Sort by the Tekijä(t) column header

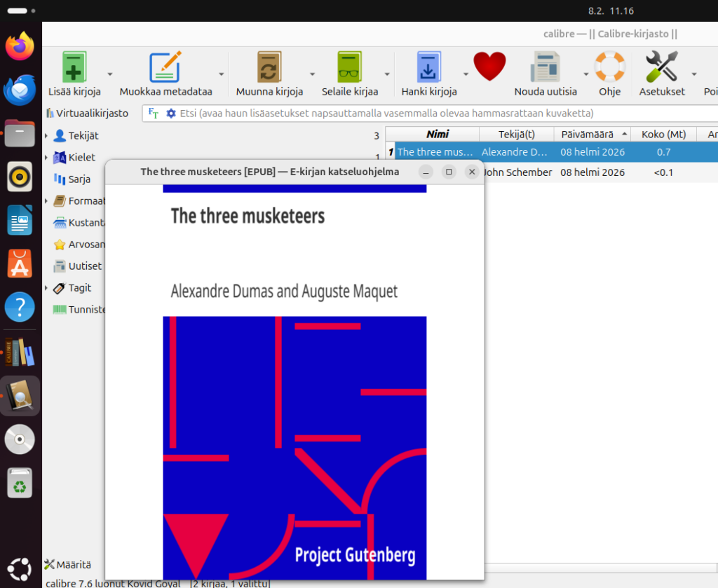click(x=516, y=134)
